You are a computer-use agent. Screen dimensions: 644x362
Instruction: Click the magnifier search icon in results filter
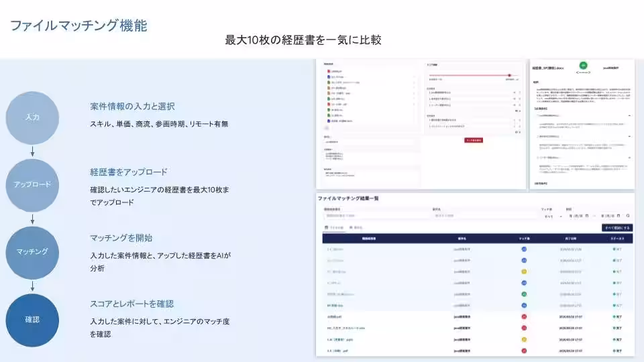[x=628, y=216]
